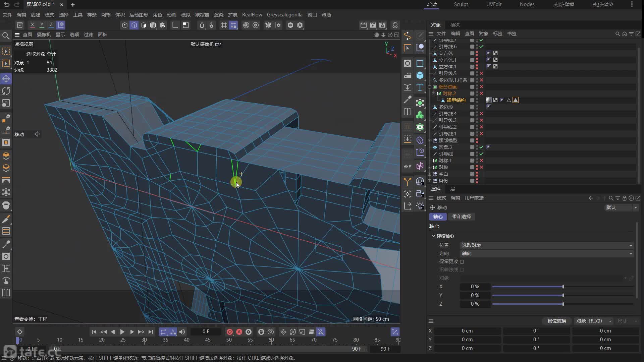Add a cube primitive icon

[x=420, y=75]
